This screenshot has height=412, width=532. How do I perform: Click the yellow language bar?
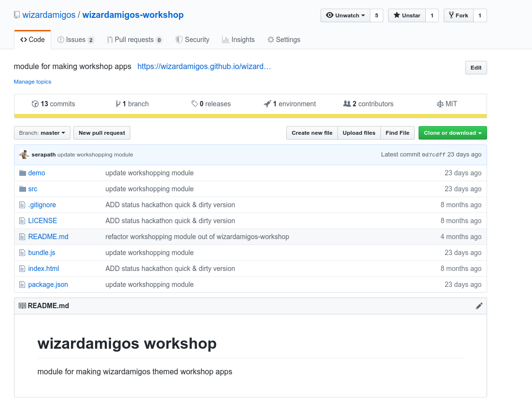point(251,116)
